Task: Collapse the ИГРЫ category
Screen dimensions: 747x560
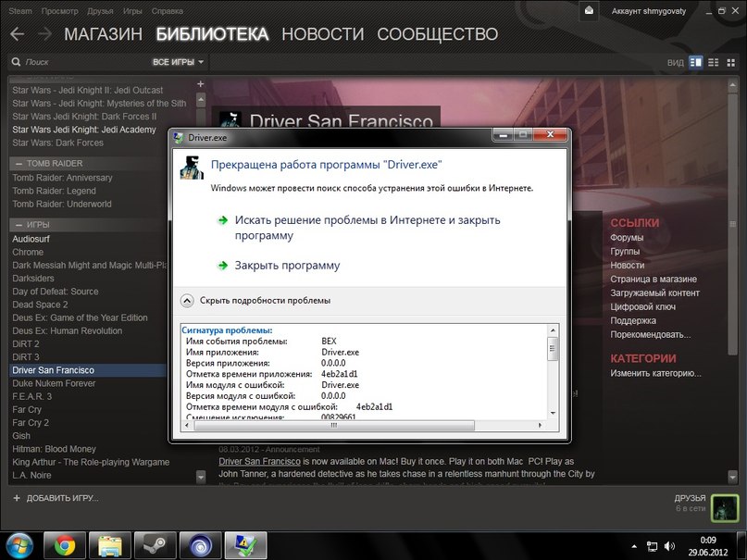Action: (19, 225)
